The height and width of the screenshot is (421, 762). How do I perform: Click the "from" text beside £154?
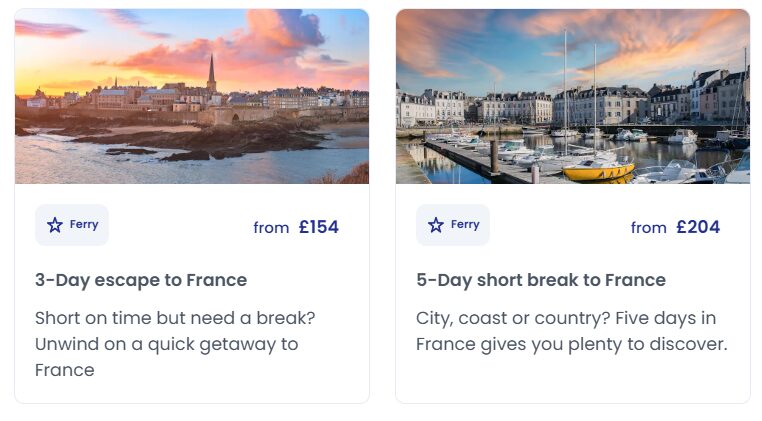(x=271, y=228)
